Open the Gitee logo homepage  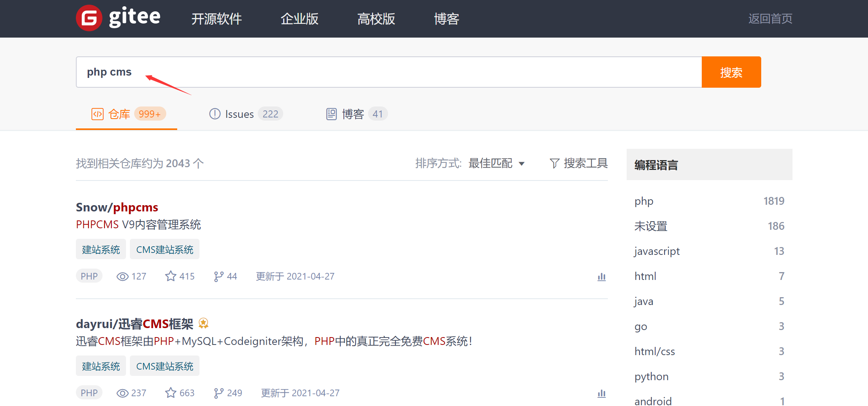point(118,18)
